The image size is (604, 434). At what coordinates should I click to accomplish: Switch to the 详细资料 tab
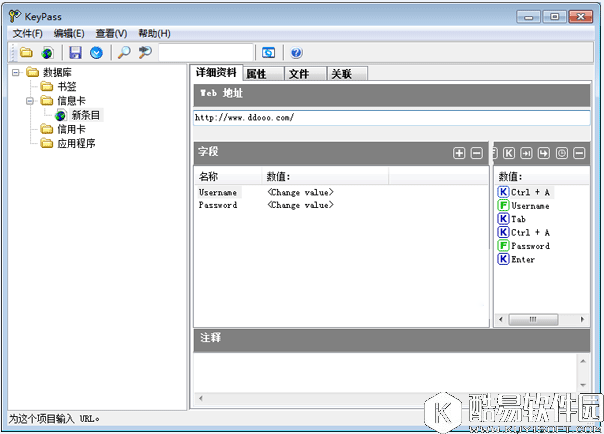pyautogui.click(x=216, y=72)
